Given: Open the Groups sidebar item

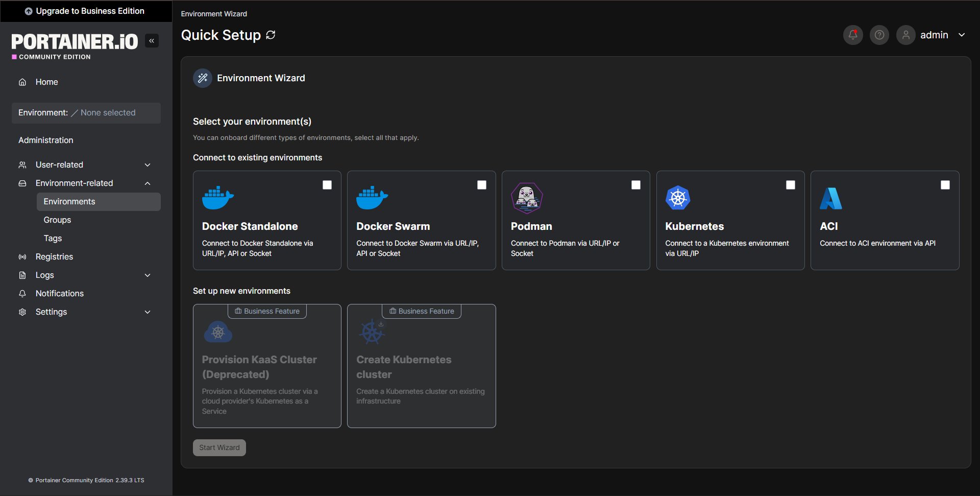Looking at the screenshot, I should tap(99, 220).
